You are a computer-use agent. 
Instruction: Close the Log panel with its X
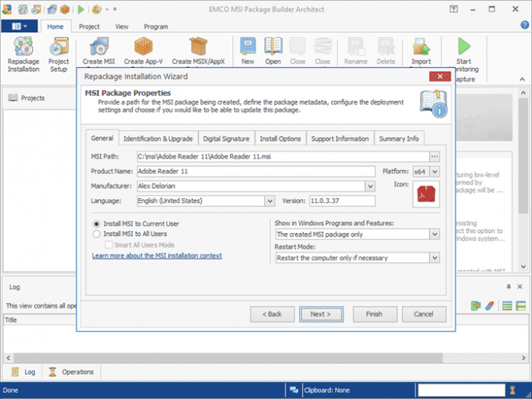tap(520, 286)
